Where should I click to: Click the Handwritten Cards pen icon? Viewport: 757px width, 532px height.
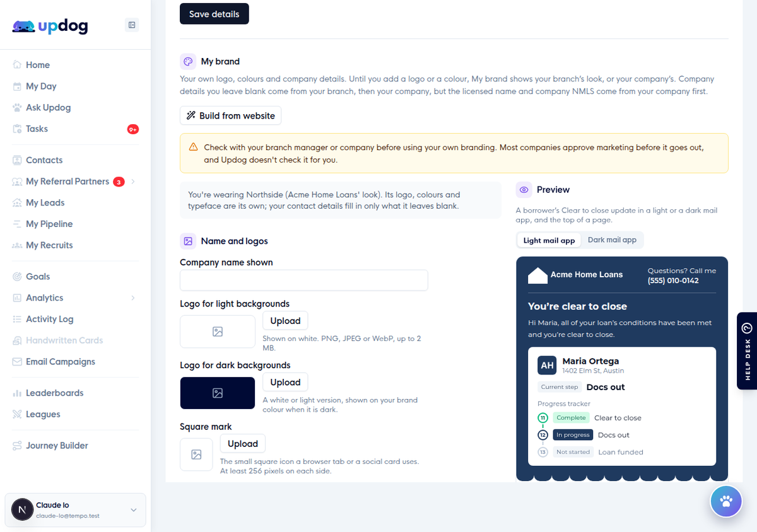[x=17, y=340]
